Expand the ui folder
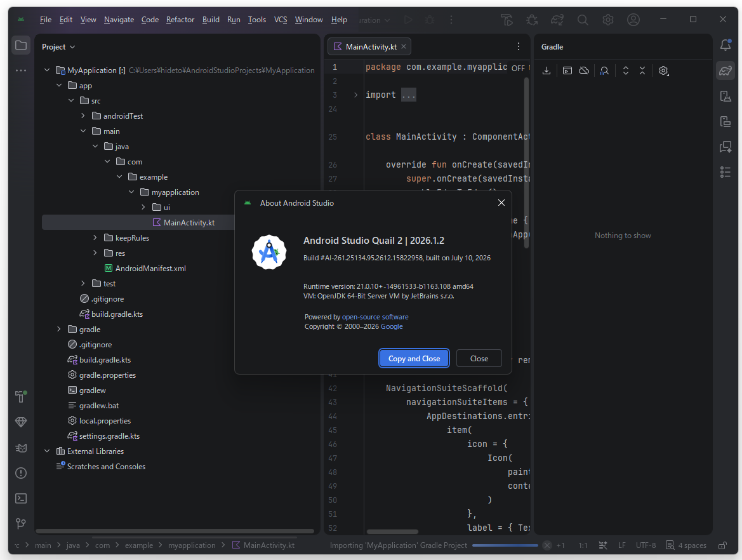Screen dimensions: 742x560 (143, 207)
